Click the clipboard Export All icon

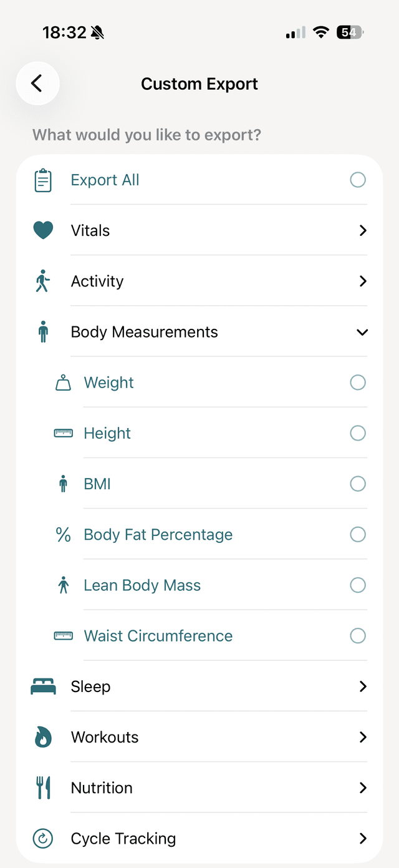tap(43, 180)
